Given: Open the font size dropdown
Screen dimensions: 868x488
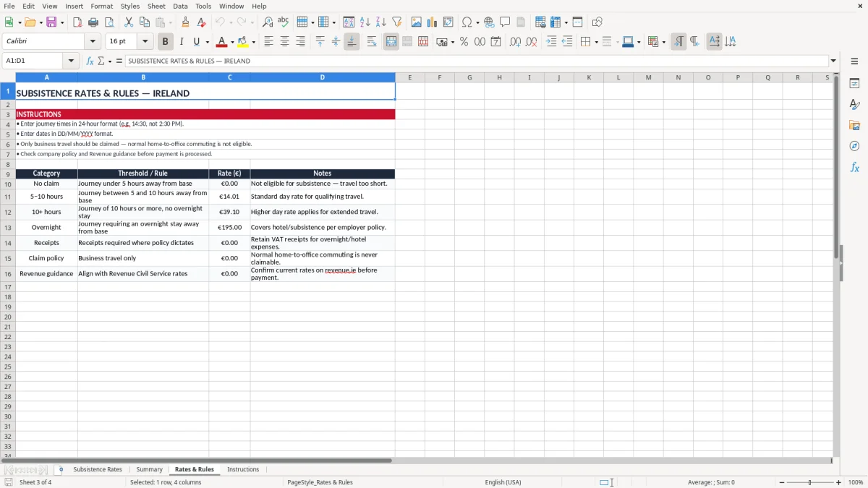Looking at the screenshot, I should 145,42.
